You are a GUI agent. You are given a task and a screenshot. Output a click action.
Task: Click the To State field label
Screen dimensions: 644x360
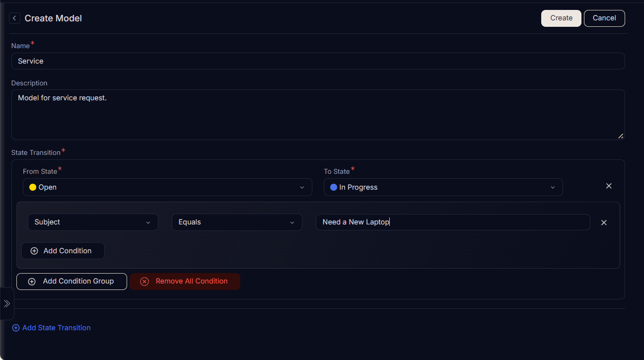[337, 171]
